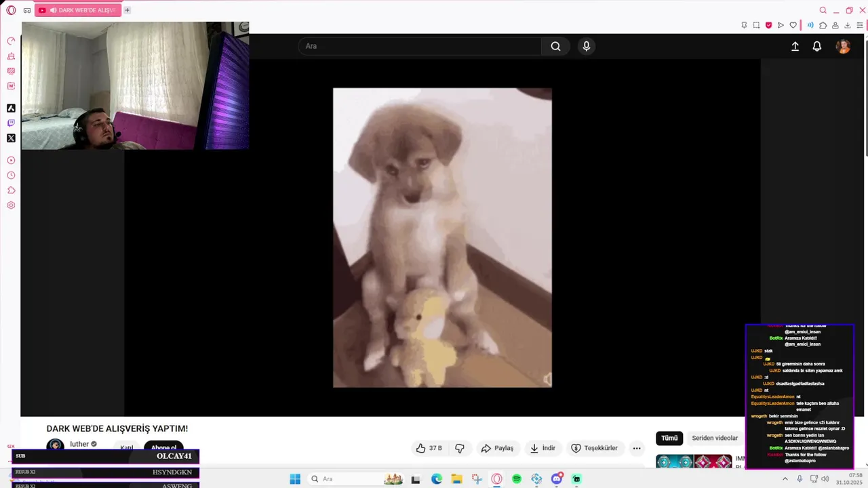Screen dimensions: 868x488
Task: Expand the system tray hidden icons chevron
Action: 785,479
